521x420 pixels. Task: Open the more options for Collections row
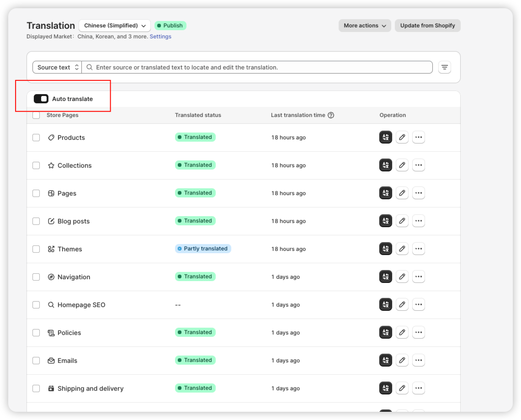[418, 165]
